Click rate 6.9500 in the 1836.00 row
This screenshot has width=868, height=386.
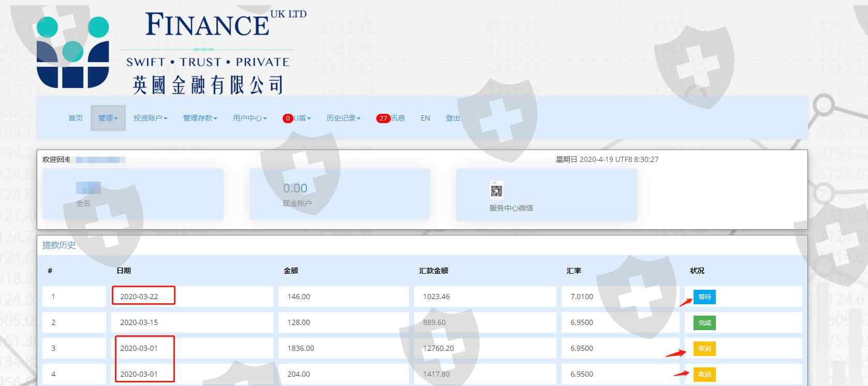coord(582,348)
